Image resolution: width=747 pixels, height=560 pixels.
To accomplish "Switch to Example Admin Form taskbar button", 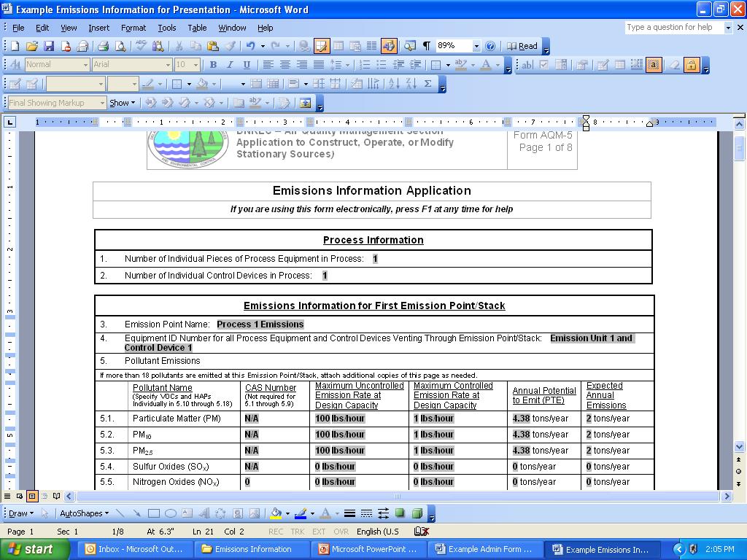I will [x=485, y=550].
